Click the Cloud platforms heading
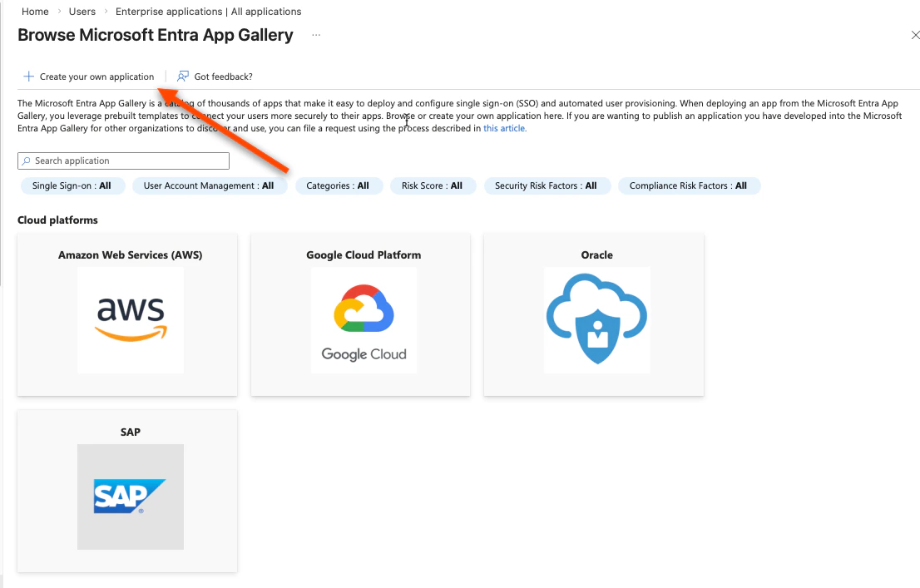920x588 pixels. (57, 220)
